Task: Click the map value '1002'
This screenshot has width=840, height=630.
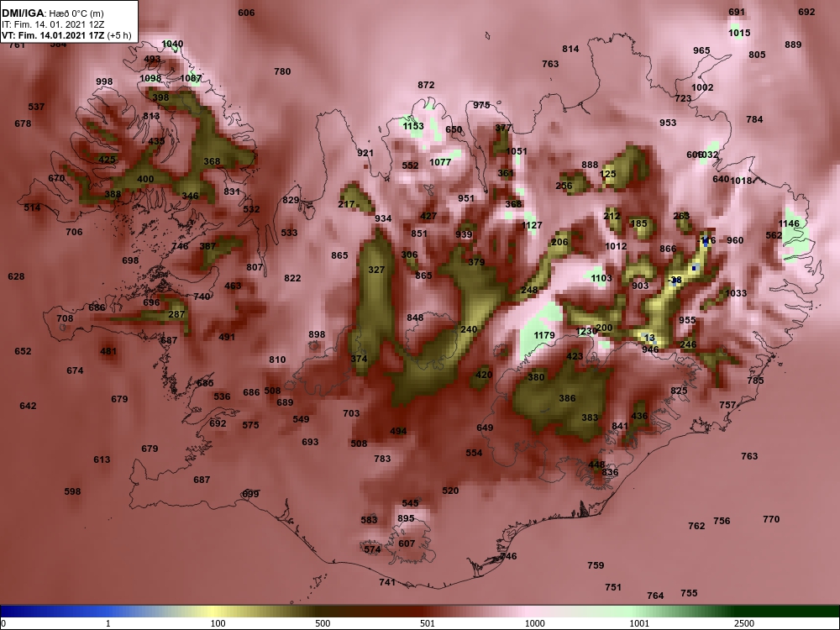Action: click(702, 87)
